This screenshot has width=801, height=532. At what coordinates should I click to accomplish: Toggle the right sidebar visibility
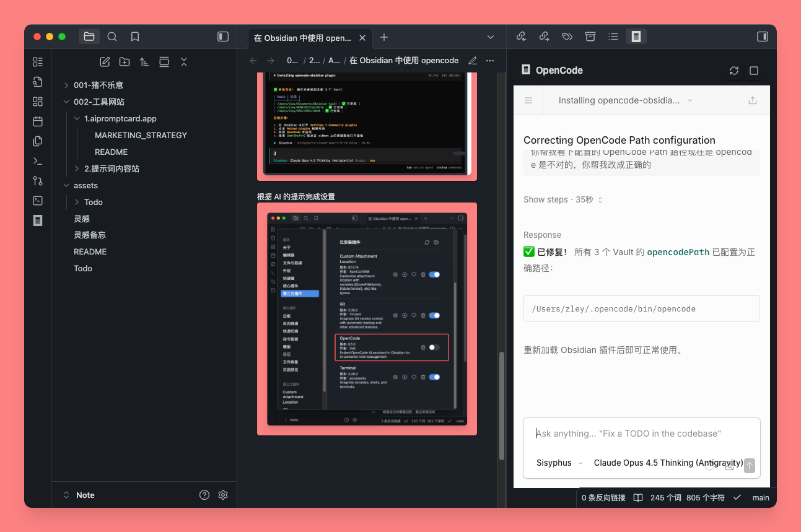[763, 37]
